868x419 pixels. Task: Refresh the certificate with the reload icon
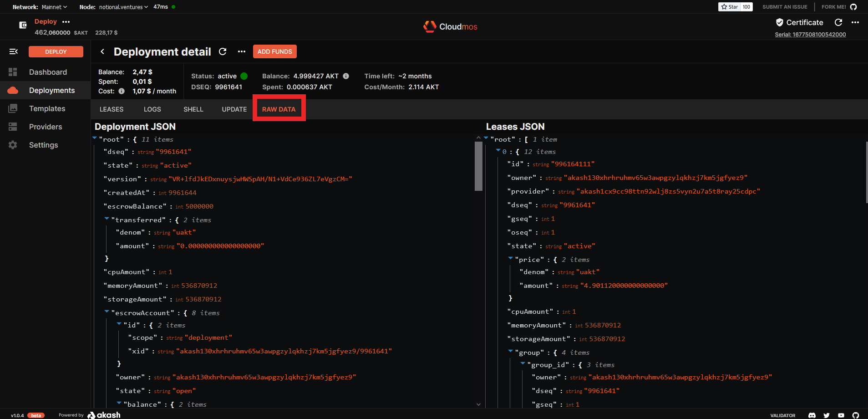coord(838,22)
